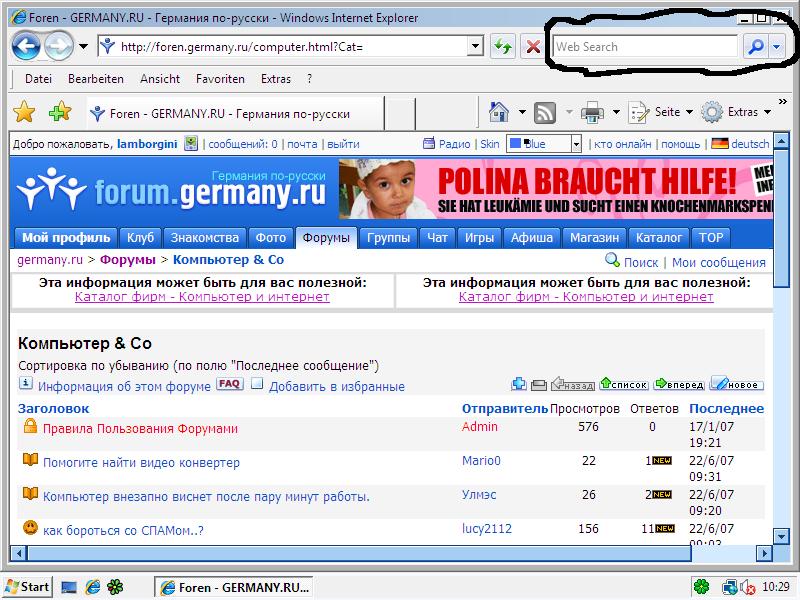This screenshot has height=600, width=800.
Task: Click the horizontal scrollbar at page bottom
Action: click(x=350, y=552)
